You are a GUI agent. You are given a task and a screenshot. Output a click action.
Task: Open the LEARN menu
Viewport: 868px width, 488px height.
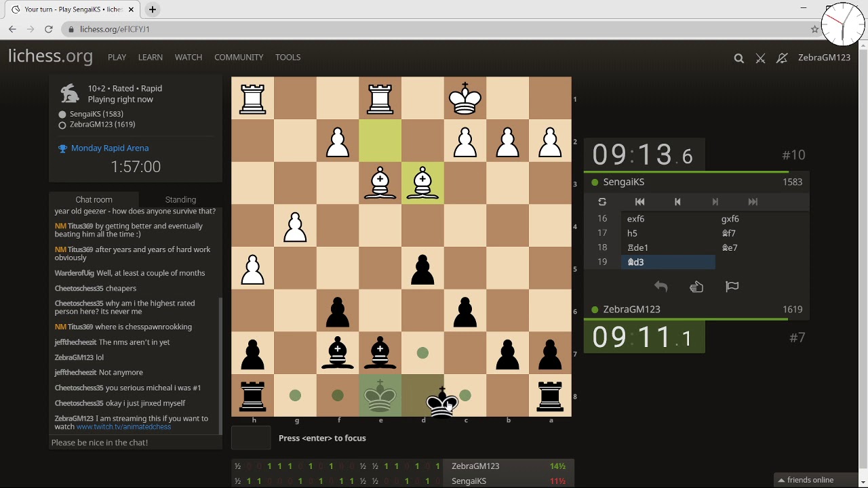tap(150, 58)
